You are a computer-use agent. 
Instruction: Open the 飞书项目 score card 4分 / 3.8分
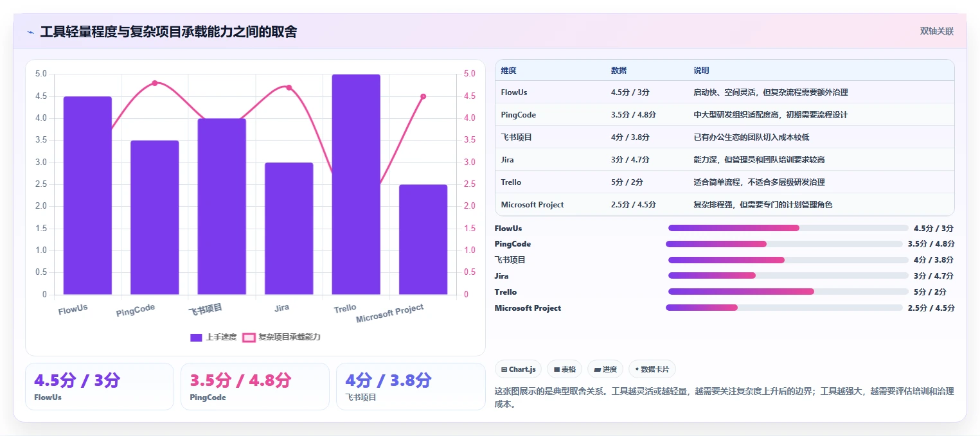tap(411, 387)
